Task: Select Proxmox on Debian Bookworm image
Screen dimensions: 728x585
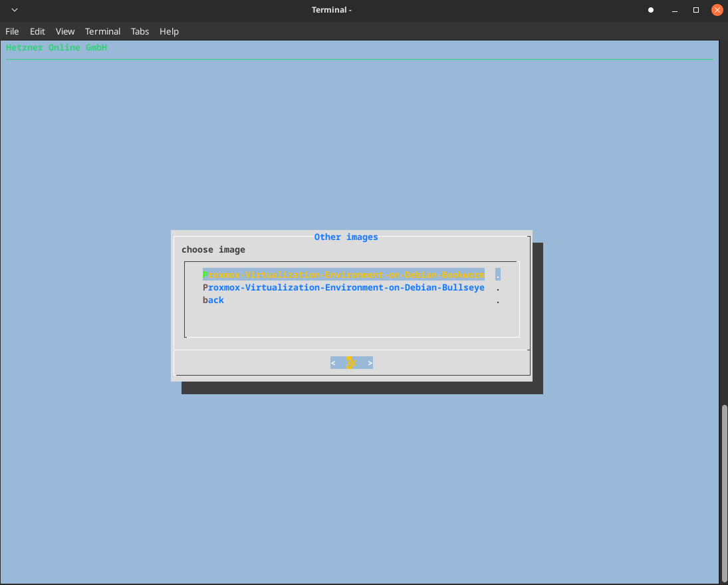Action: [x=343, y=275]
